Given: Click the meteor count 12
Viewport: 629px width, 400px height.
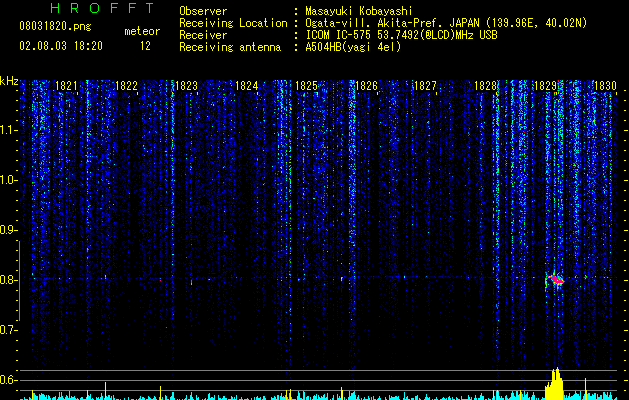Looking at the screenshot, I should coord(145,46).
